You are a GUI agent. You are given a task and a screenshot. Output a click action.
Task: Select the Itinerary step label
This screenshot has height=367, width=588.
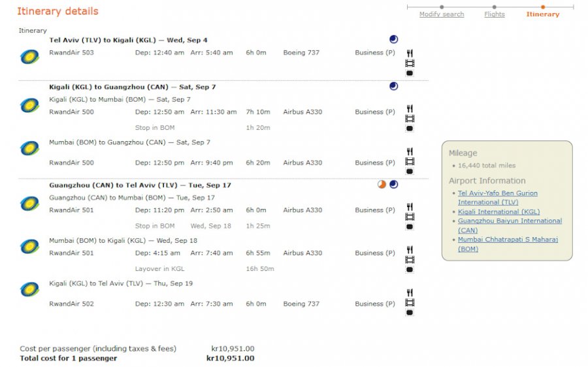543,14
